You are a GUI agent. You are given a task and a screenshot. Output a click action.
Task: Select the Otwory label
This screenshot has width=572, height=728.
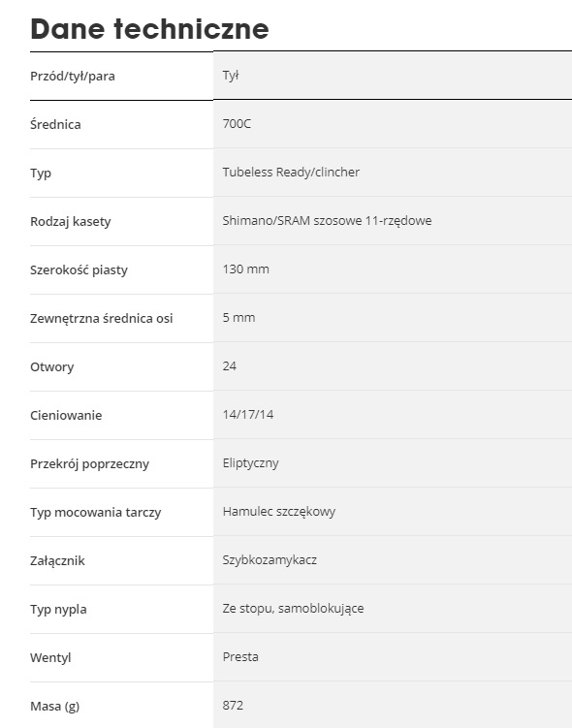[x=52, y=366]
